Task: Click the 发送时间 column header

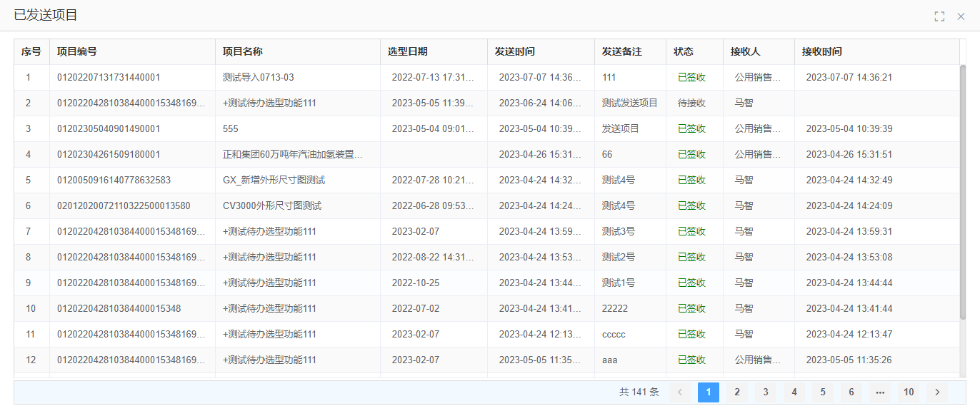Action: [515, 52]
